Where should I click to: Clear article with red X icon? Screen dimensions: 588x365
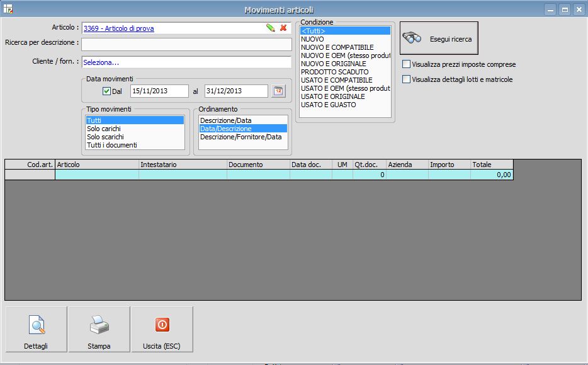point(283,28)
